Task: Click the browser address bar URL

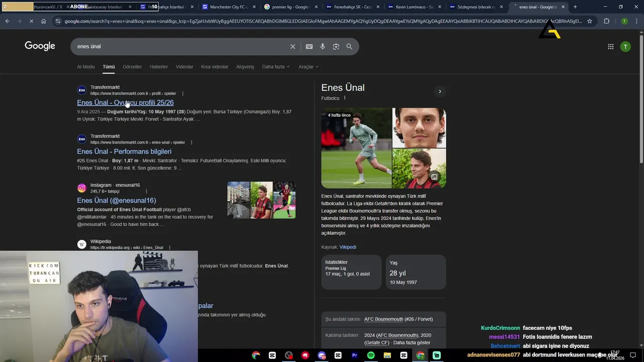Action: (323, 21)
